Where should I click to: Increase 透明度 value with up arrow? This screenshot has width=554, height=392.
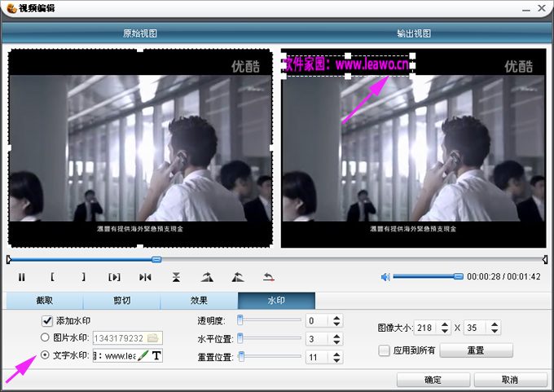pos(336,318)
